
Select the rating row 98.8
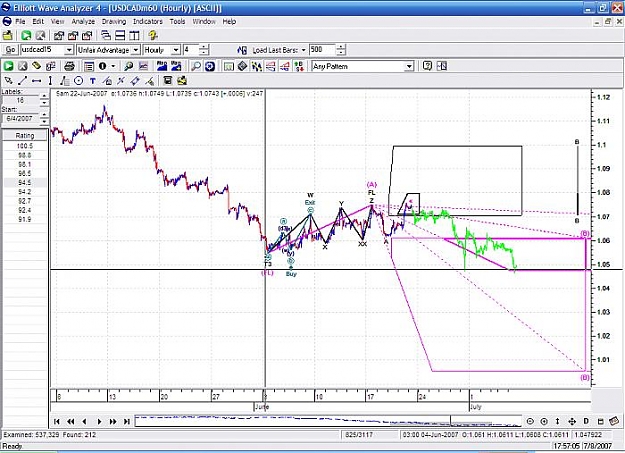[25, 155]
